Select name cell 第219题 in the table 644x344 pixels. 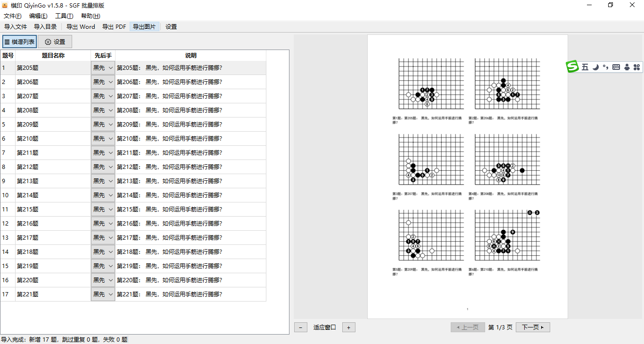click(x=53, y=266)
